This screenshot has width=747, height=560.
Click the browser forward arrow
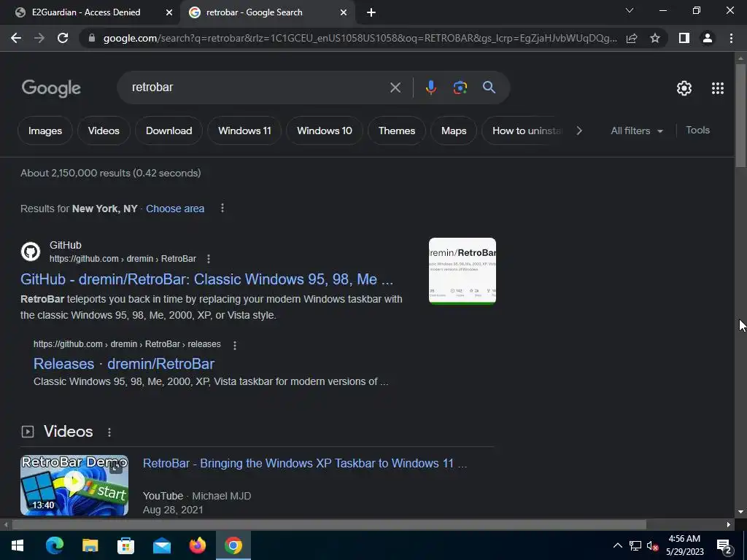click(x=39, y=38)
